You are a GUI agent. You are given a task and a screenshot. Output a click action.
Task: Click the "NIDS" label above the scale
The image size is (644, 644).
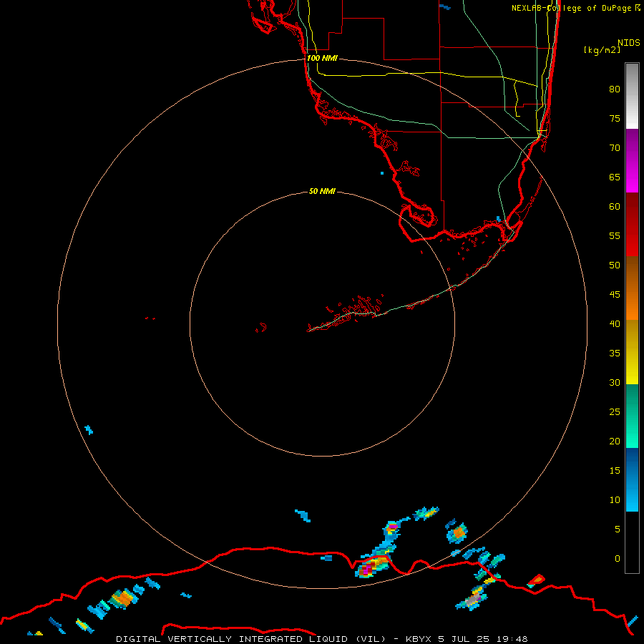pos(629,43)
